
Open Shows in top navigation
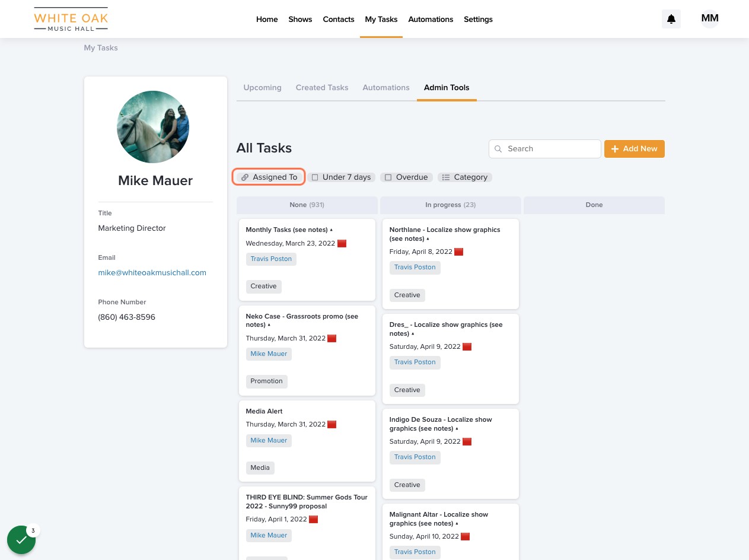pos(300,19)
